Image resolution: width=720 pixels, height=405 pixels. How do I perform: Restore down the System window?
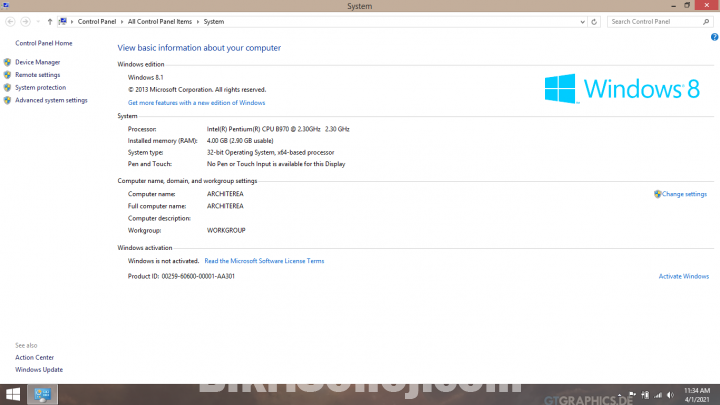point(687,6)
